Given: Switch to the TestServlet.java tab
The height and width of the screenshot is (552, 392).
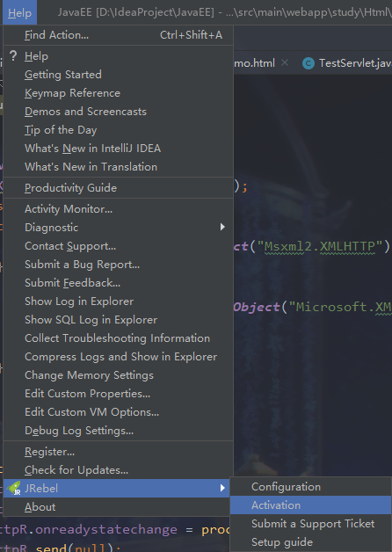Looking at the screenshot, I should [346, 63].
